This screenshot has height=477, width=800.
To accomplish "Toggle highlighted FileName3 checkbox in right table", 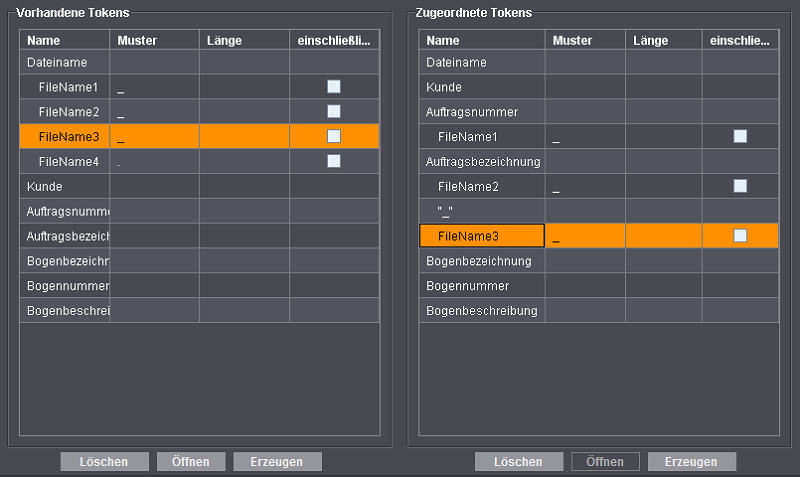I will [740, 236].
